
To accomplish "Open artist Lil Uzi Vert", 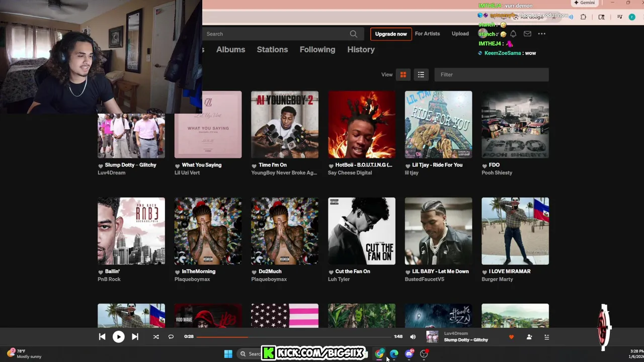I will tap(187, 173).
